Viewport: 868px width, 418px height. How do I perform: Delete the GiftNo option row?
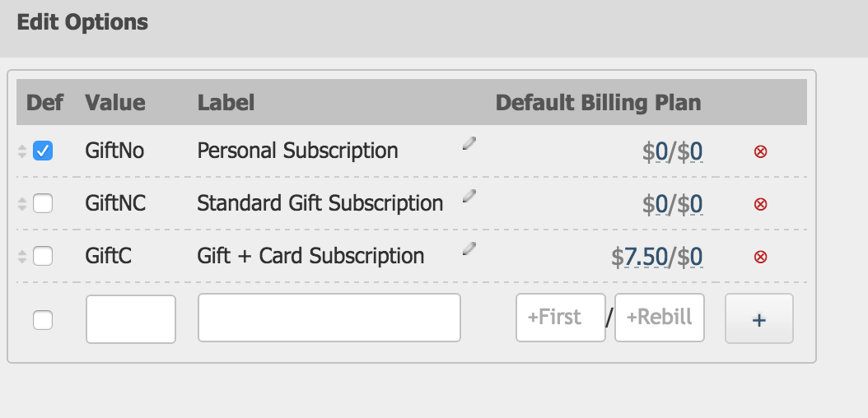pos(761,151)
